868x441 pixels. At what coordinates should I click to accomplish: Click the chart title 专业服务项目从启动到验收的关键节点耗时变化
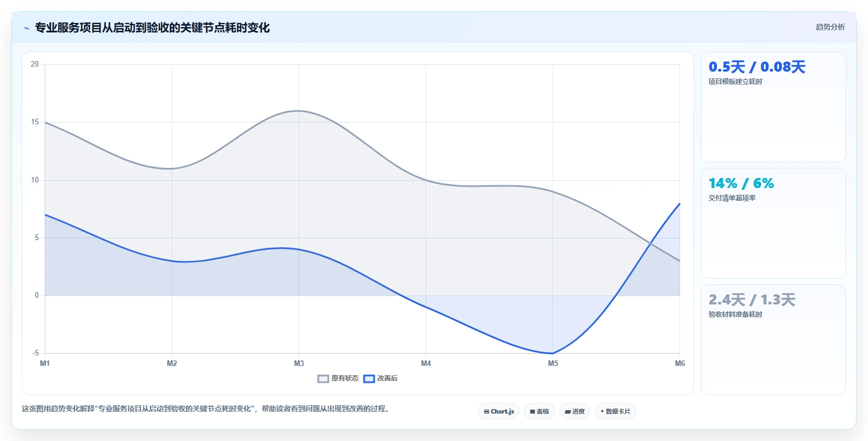(152, 27)
